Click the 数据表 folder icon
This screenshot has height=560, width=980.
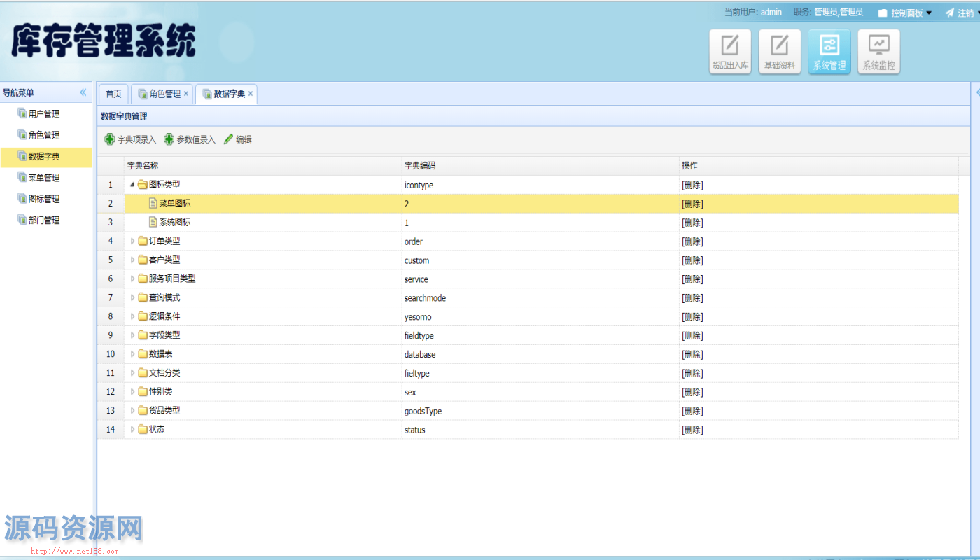[x=143, y=354]
